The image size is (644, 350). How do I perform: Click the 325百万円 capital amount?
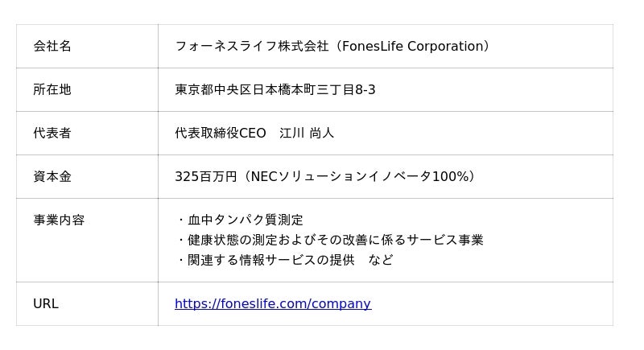[205, 177]
